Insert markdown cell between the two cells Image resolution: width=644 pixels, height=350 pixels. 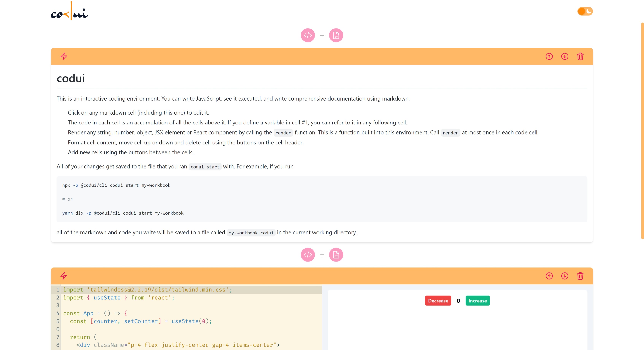point(336,255)
